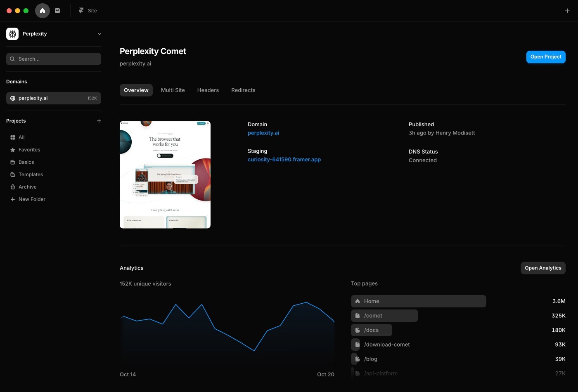The width and height of the screenshot is (578, 392).
Task: Click the grid icon next to All
Action: click(x=13, y=137)
